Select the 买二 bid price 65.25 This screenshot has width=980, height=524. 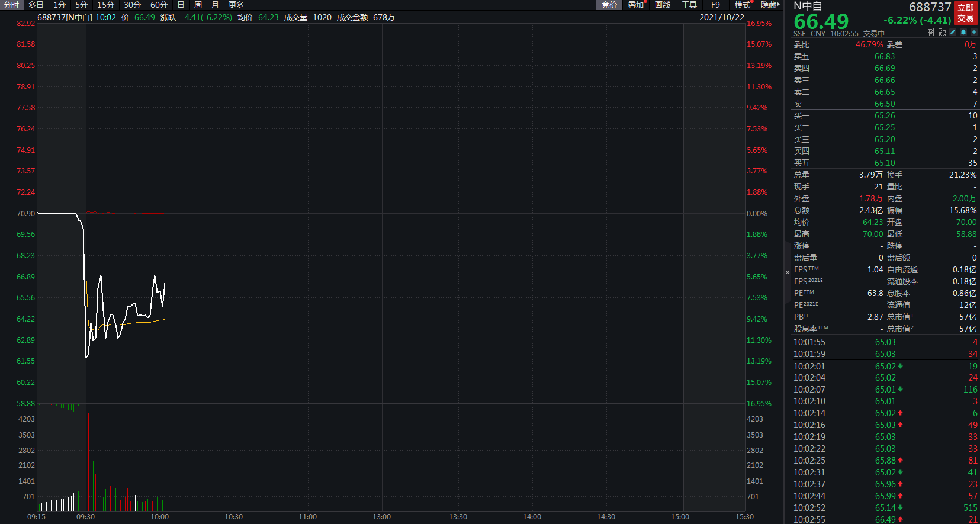click(x=885, y=127)
